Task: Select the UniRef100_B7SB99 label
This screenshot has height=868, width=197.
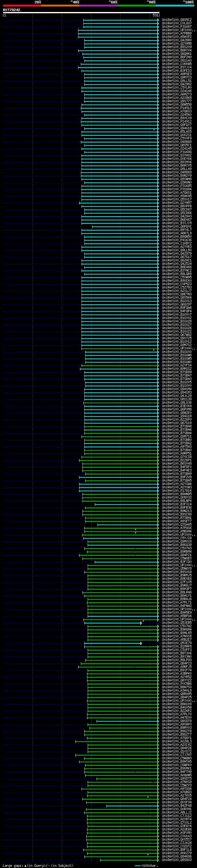Action: [177, 372]
